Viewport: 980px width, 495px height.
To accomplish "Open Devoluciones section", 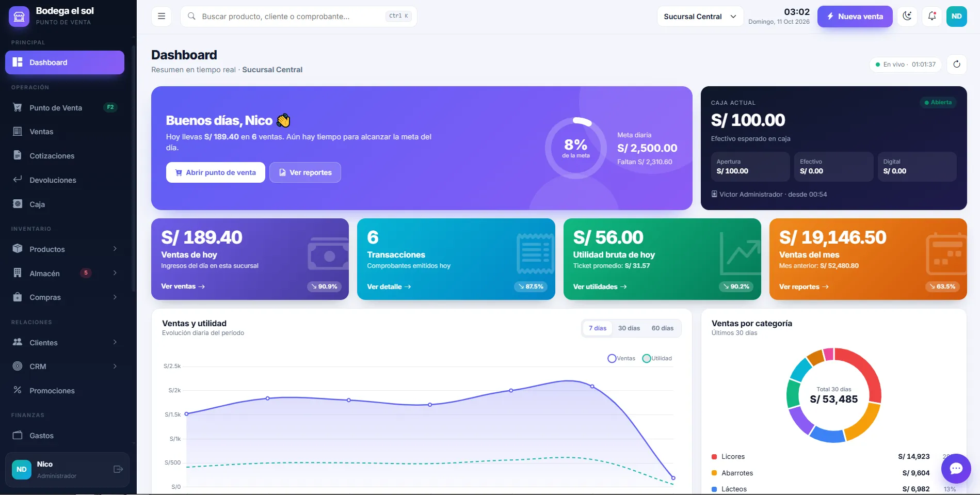I will tap(65, 180).
